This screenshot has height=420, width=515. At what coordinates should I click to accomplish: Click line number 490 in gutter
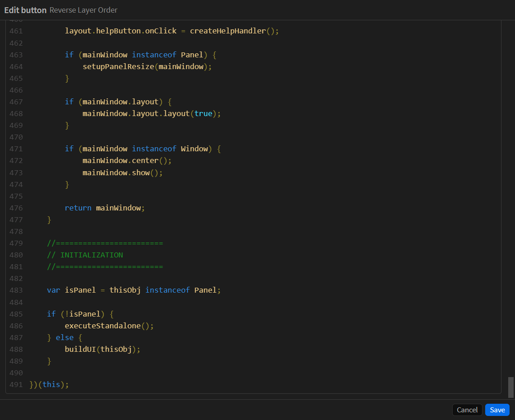(16, 373)
